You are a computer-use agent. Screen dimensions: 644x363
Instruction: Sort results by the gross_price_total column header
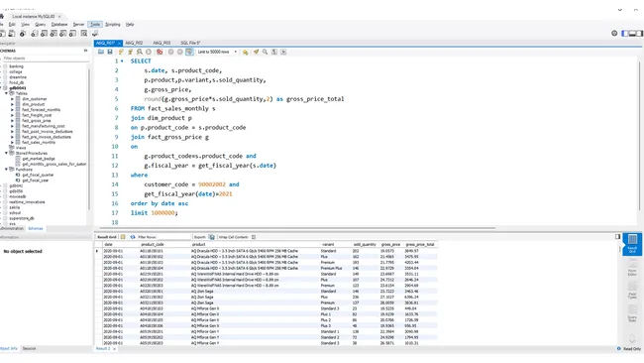[x=420, y=245]
